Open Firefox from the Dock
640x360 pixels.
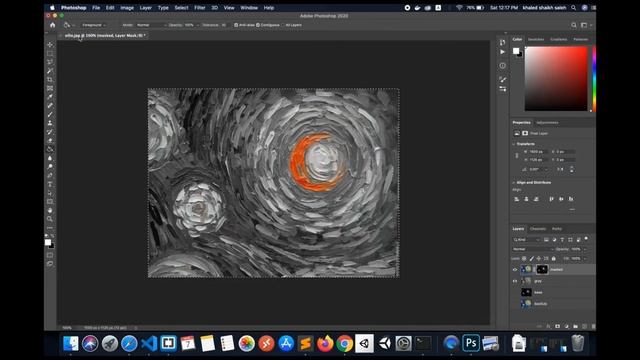coord(325,343)
